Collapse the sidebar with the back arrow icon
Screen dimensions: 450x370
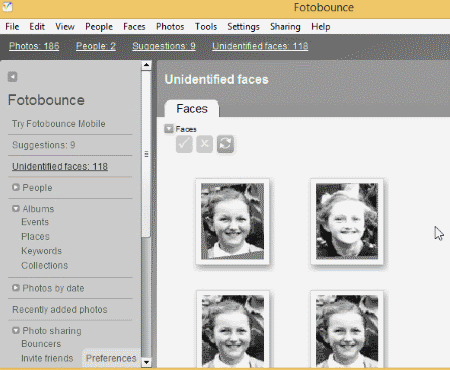[12, 77]
